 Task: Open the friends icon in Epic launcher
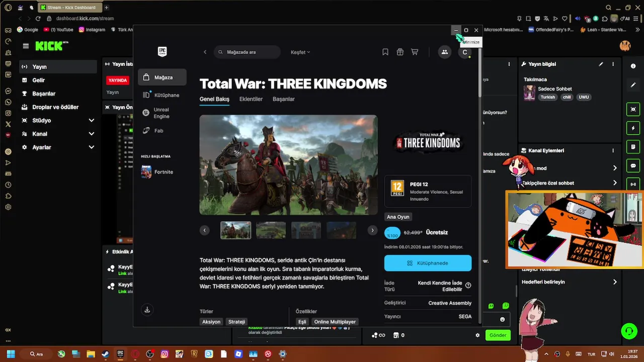pos(444,52)
